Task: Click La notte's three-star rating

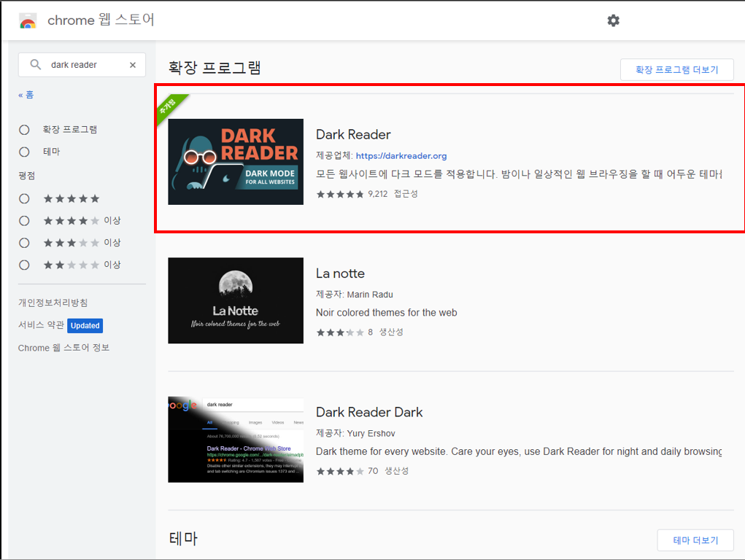Action: tap(340, 332)
